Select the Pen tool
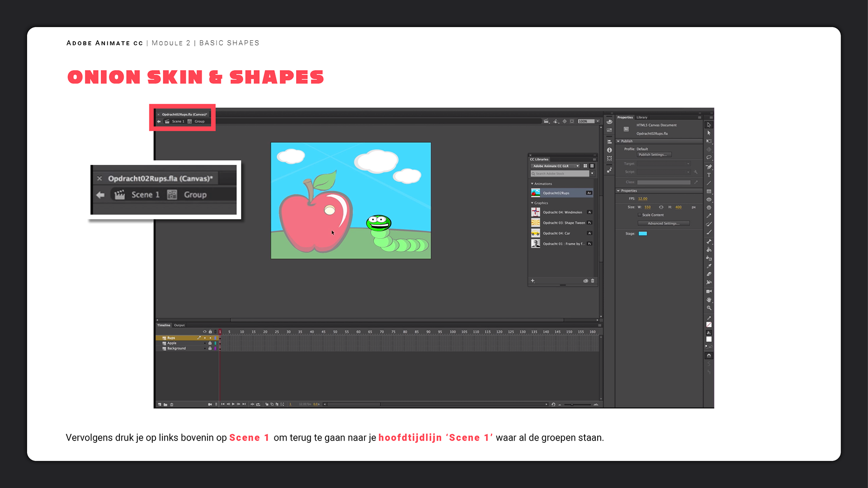868x488 pixels. pyautogui.click(x=709, y=167)
